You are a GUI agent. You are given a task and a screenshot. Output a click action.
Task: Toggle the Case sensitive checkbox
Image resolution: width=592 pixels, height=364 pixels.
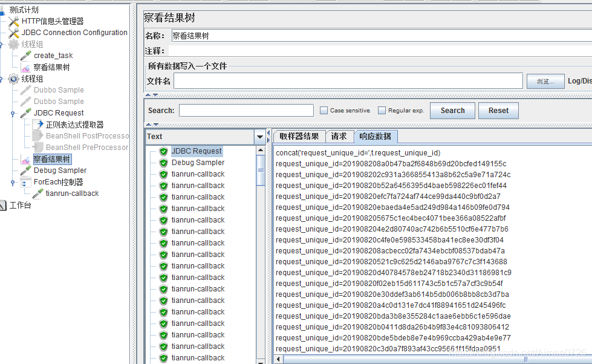(x=324, y=110)
